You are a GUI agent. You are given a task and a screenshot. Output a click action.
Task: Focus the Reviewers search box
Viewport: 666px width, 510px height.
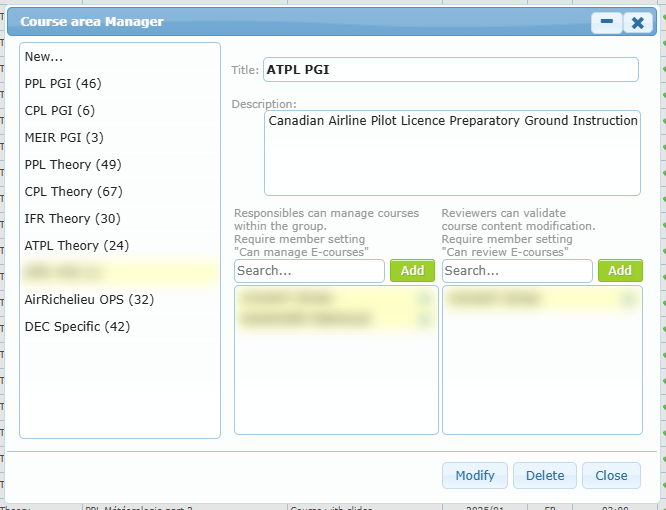tap(517, 271)
